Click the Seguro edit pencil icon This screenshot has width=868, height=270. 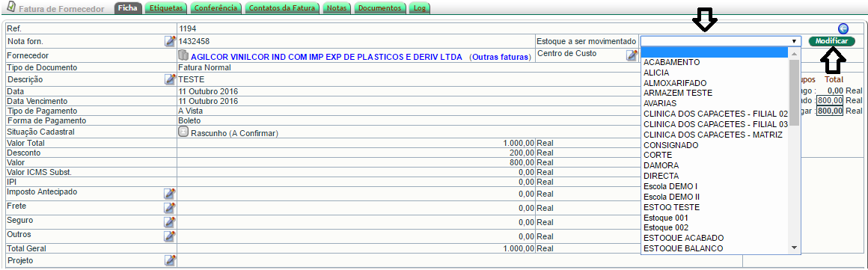point(170,222)
